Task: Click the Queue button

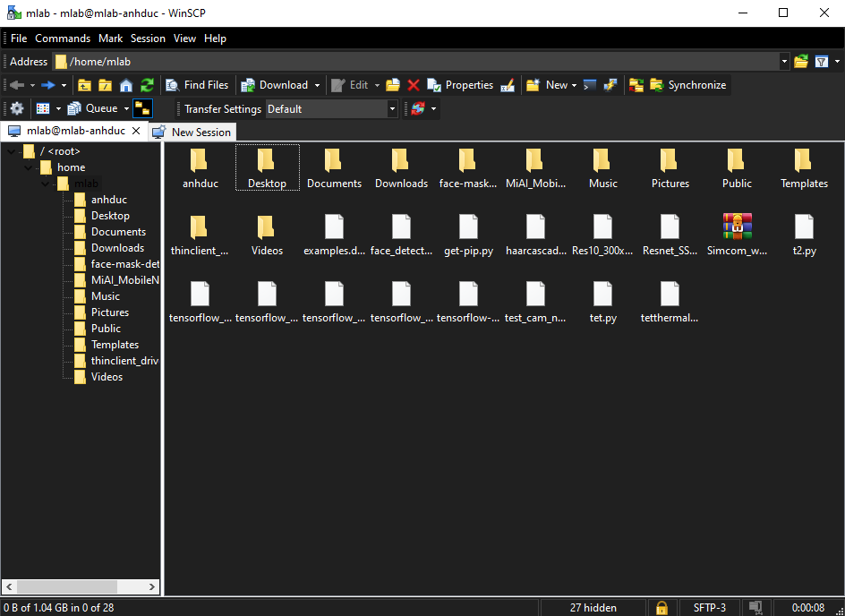Action: [x=93, y=109]
